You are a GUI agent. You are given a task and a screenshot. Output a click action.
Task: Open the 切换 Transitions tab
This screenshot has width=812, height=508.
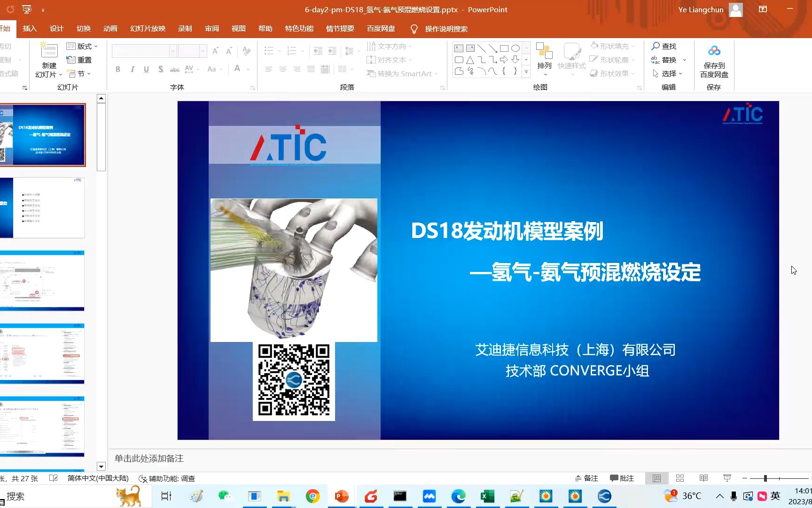click(84, 29)
